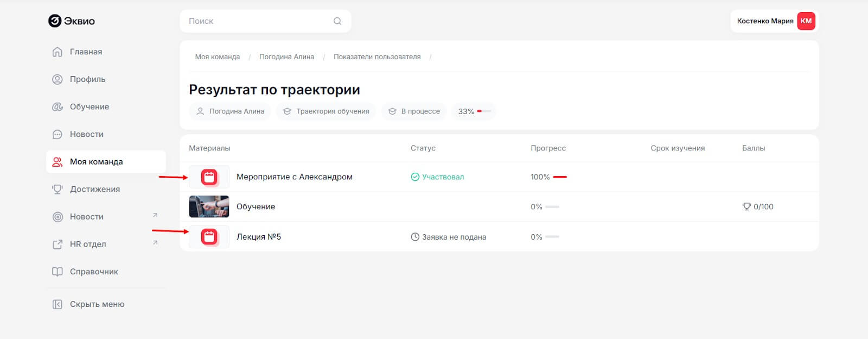The height and width of the screenshot is (339, 868).
Task: Click the Материалы column header
Action: (209, 148)
